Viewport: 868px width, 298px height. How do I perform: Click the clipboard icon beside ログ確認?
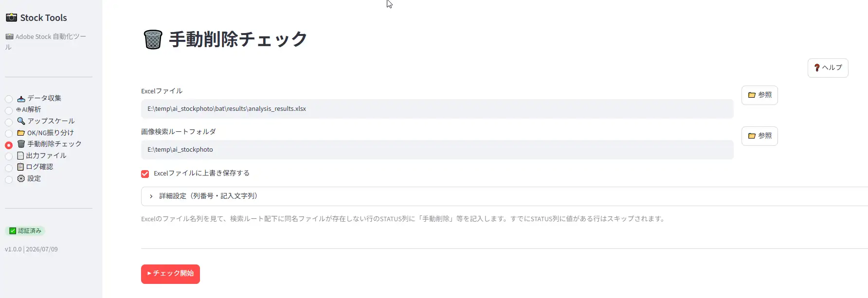point(20,167)
